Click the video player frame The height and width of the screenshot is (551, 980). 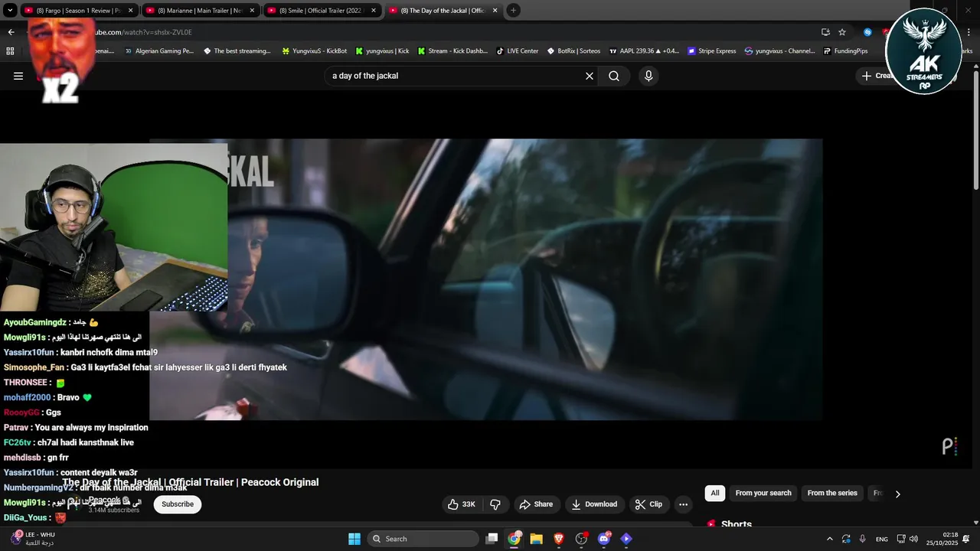[486, 279]
